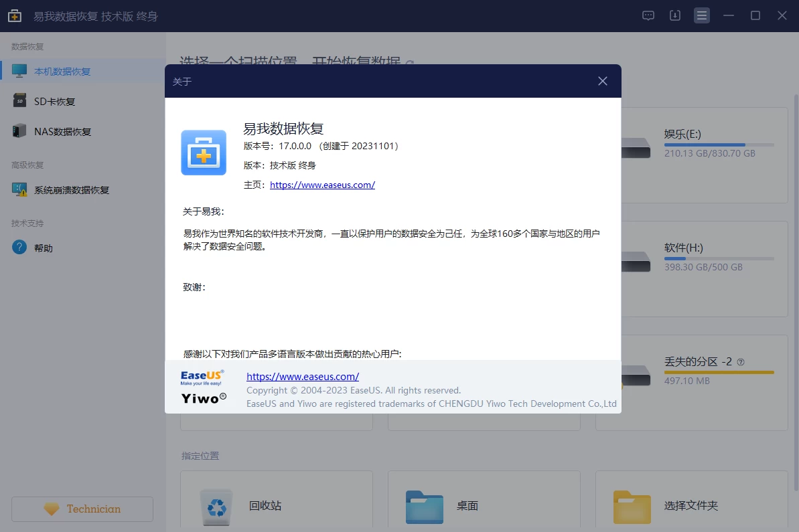The image size is (799, 532).
Task: Click the 娱乐(E:) usage bar
Action: click(x=719, y=145)
